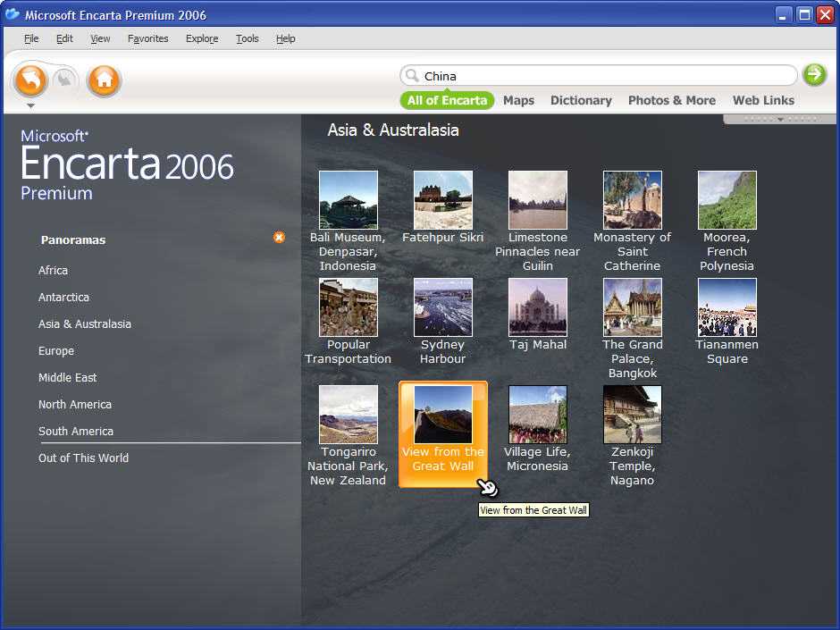This screenshot has height=630, width=840.
Task: Open the Favorites menu
Action: (147, 38)
